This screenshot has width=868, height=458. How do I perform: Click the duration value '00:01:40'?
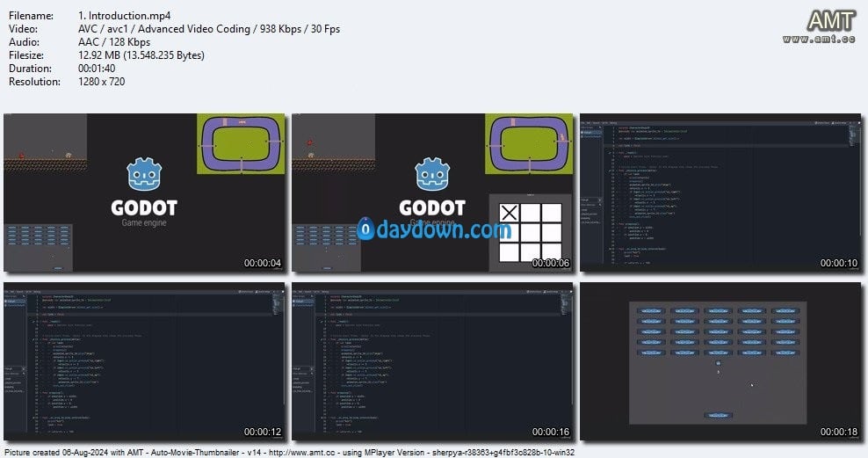[97, 69]
